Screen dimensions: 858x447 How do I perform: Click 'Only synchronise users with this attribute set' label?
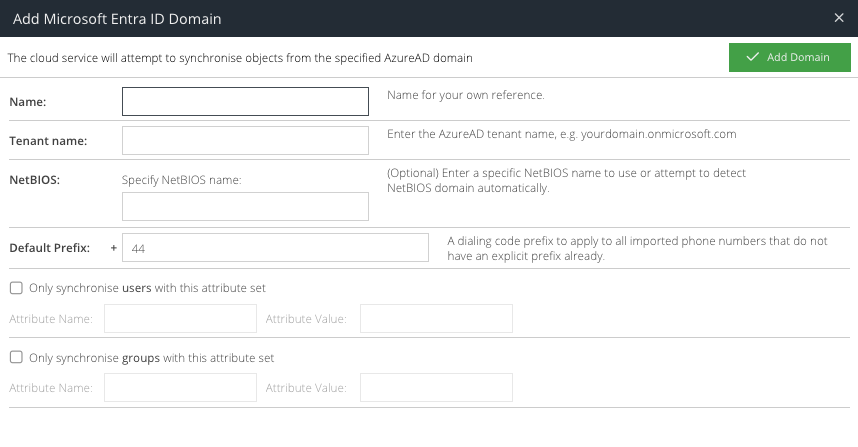point(147,288)
